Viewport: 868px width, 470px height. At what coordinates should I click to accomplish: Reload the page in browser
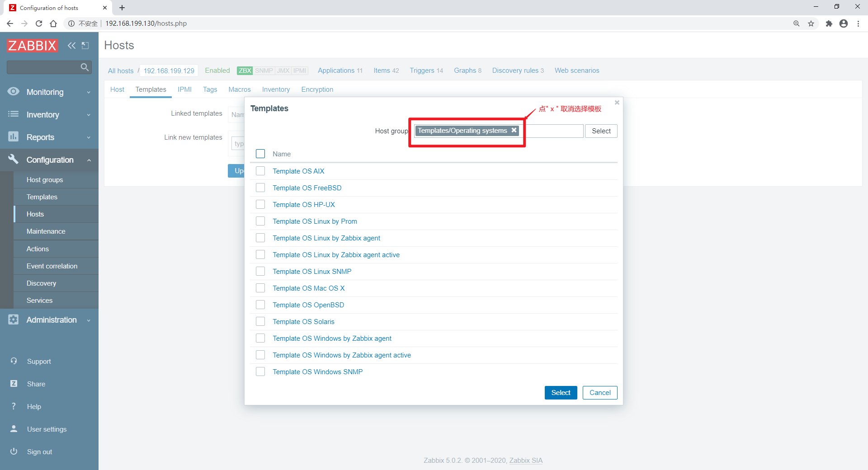click(39, 23)
